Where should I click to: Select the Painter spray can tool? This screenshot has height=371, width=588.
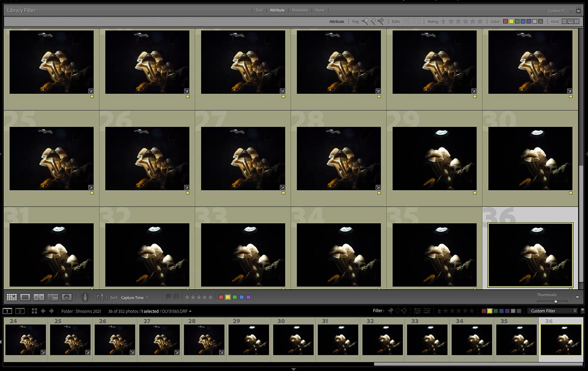85,297
